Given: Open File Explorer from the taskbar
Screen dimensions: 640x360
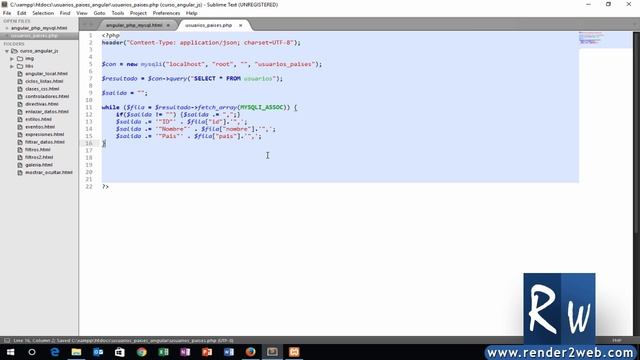Looking at the screenshot, I should pos(76,352).
